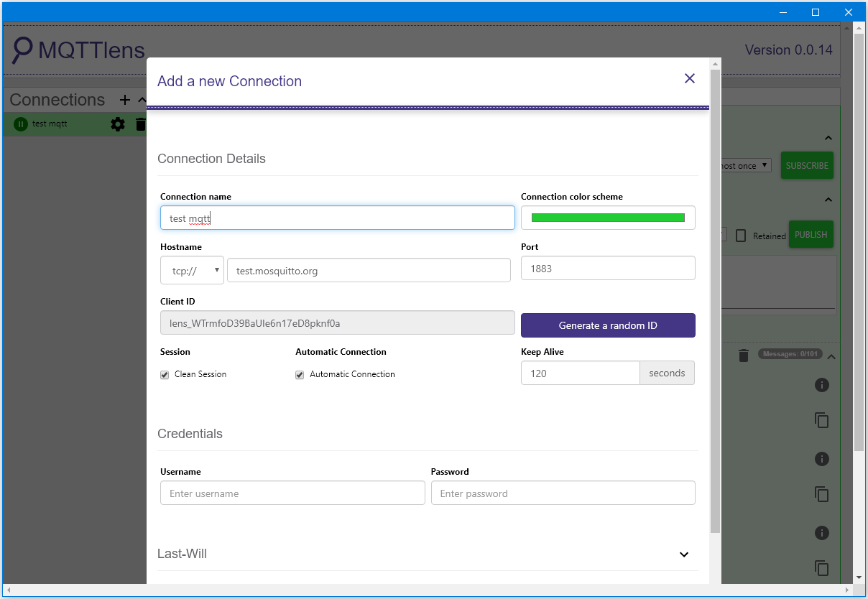Click the Username input field
The width and height of the screenshot is (868, 599).
coord(292,493)
